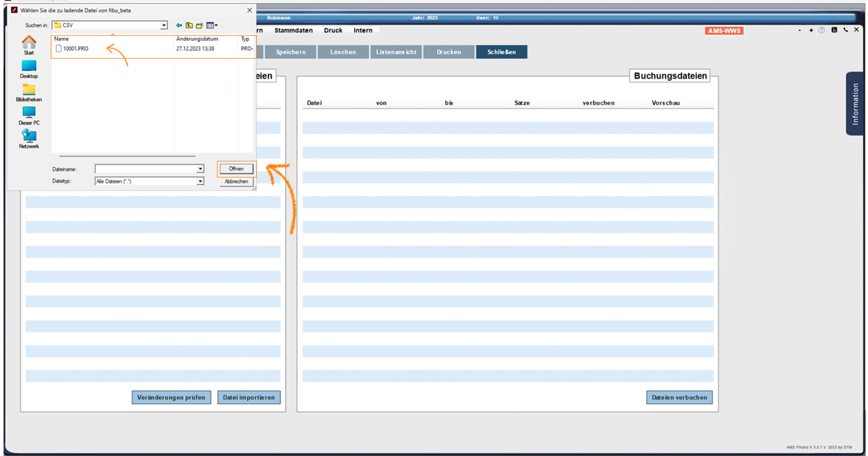Click the phone icon in top bar
The image size is (868, 456).
[845, 30]
